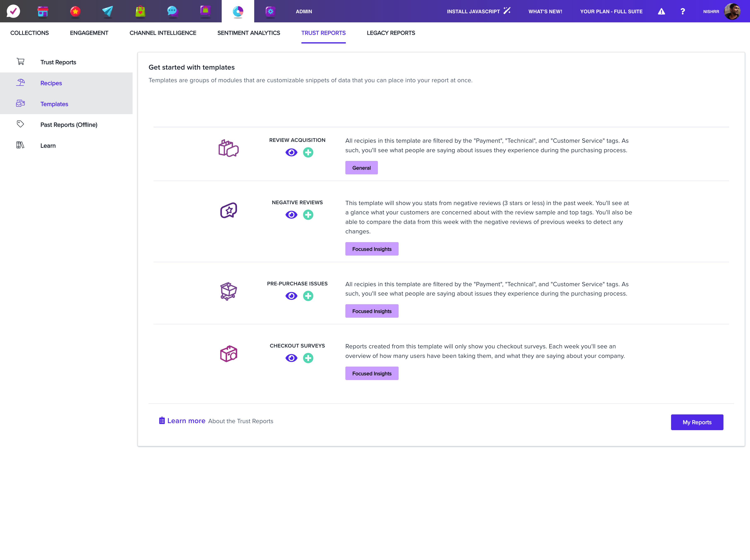
Task: Open the Admin menu item
Action: (x=304, y=11)
